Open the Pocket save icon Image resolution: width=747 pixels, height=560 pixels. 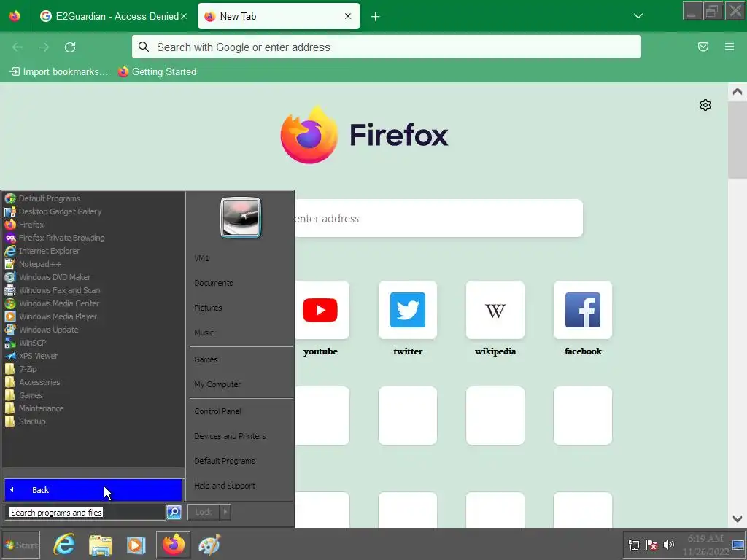[703, 47]
